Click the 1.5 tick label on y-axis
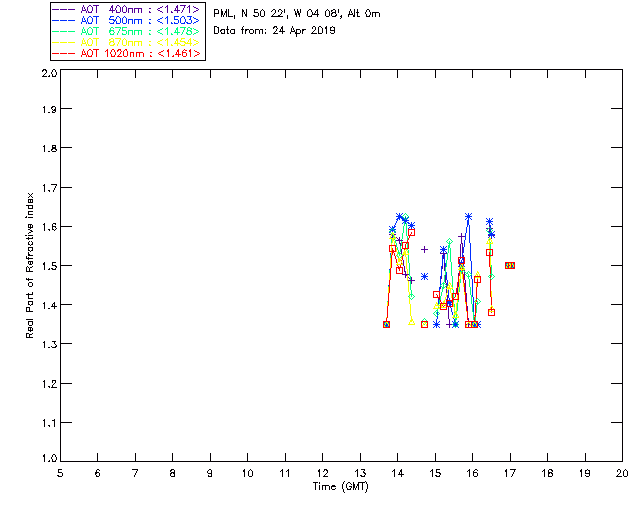This screenshot has height=512, width=640. pos(49,266)
